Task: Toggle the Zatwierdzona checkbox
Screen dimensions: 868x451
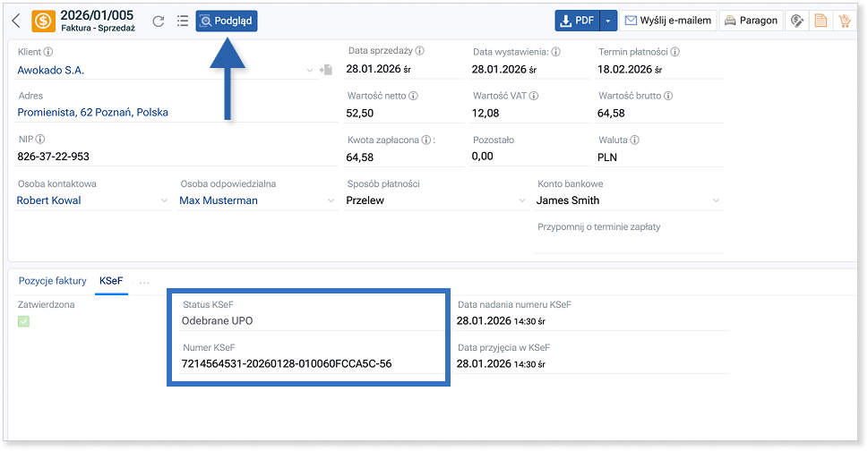Action: click(x=24, y=321)
